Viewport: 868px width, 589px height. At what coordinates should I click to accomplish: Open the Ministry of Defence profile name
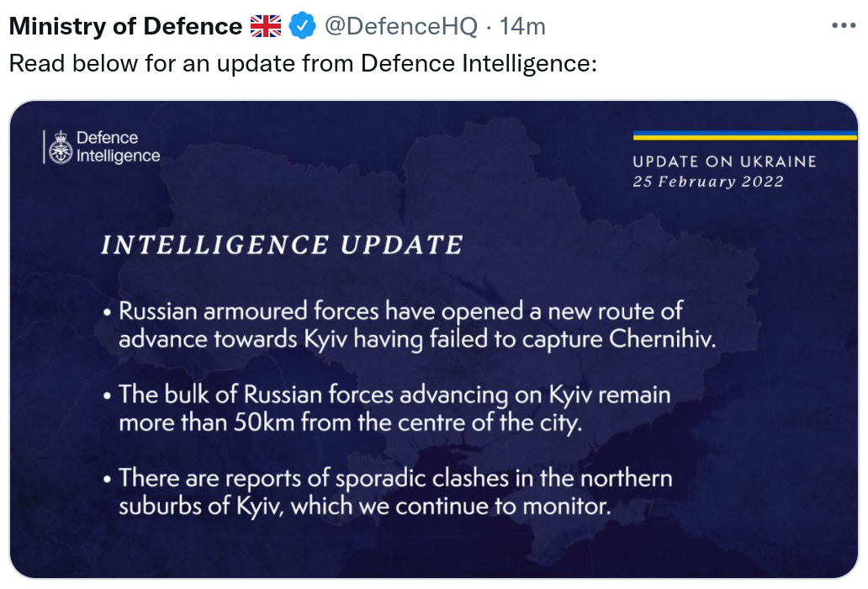tap(125, 27)
